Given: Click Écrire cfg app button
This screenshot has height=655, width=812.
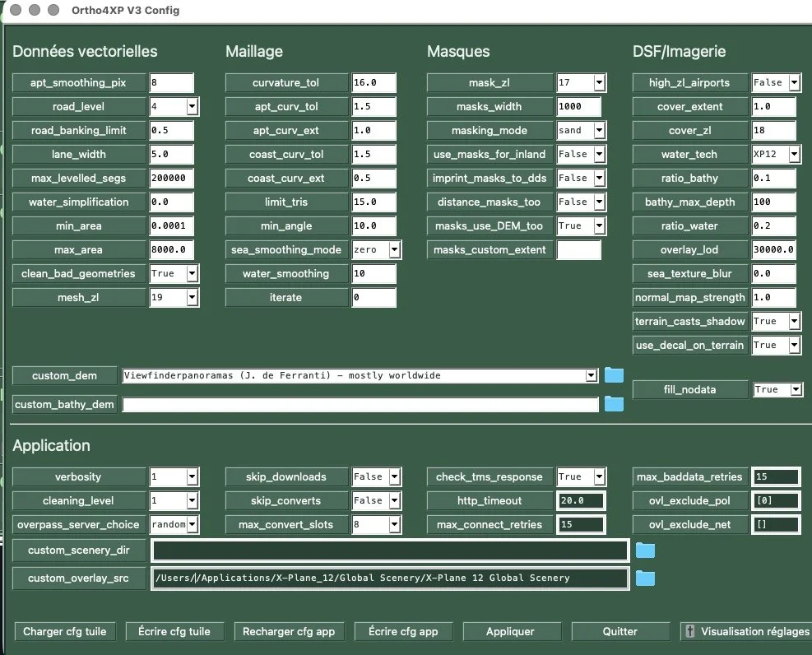Looking at the screenshot, I should pos(403,631).
